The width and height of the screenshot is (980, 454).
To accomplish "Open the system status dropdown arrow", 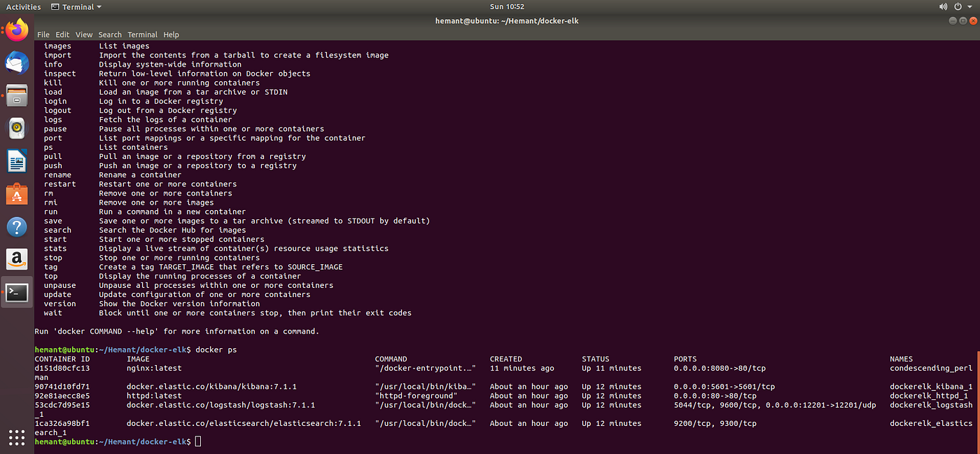I will (x=970, y=6).
